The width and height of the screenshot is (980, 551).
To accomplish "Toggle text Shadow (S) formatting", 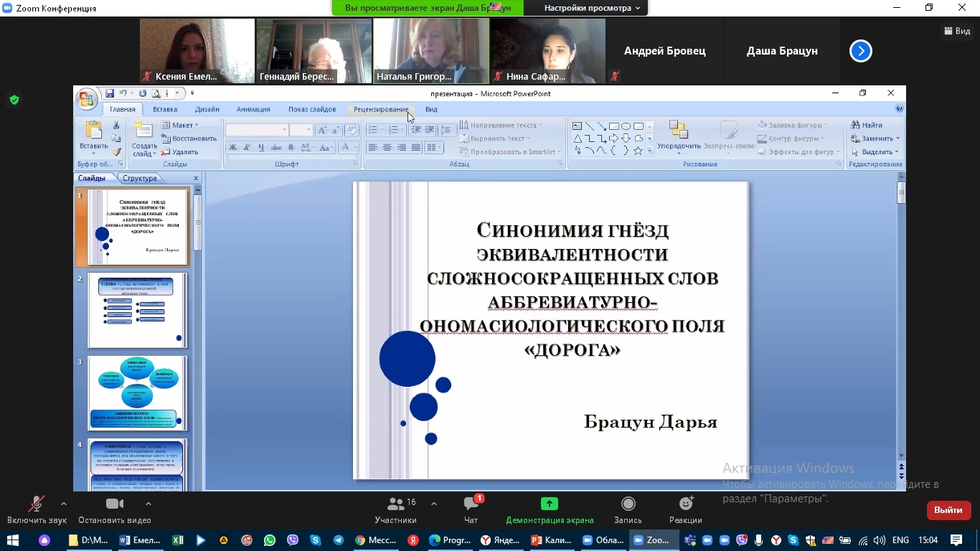I will [x=291, y=147].
